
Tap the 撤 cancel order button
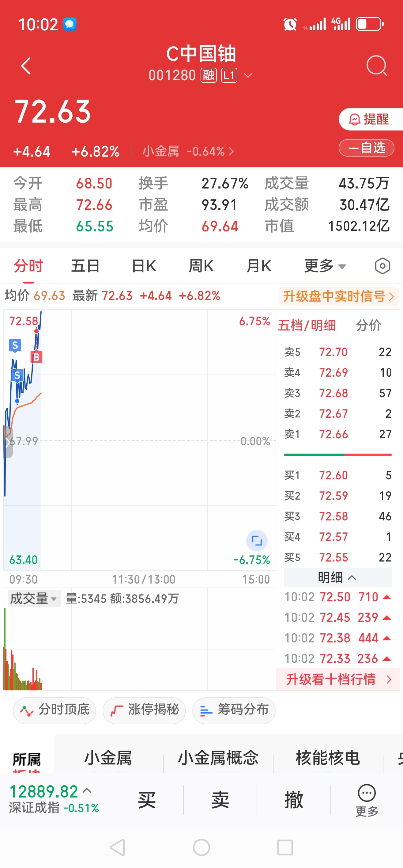(294, 800)
